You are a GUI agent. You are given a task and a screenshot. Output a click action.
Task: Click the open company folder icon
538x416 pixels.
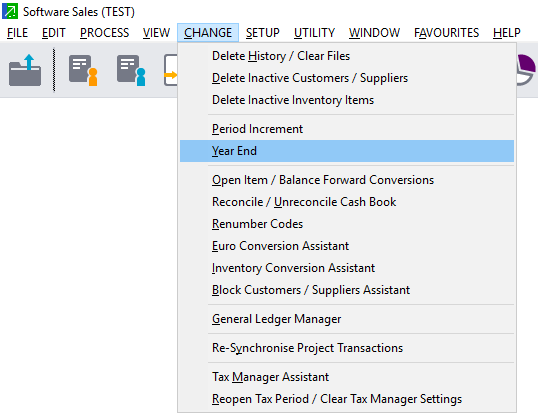(25, 70)
